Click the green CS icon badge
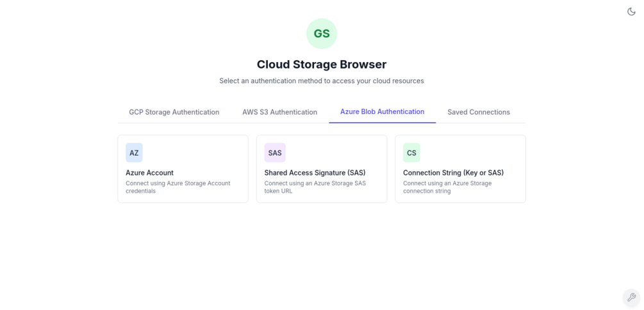644x310 pixels. click(x=411, y=152)
